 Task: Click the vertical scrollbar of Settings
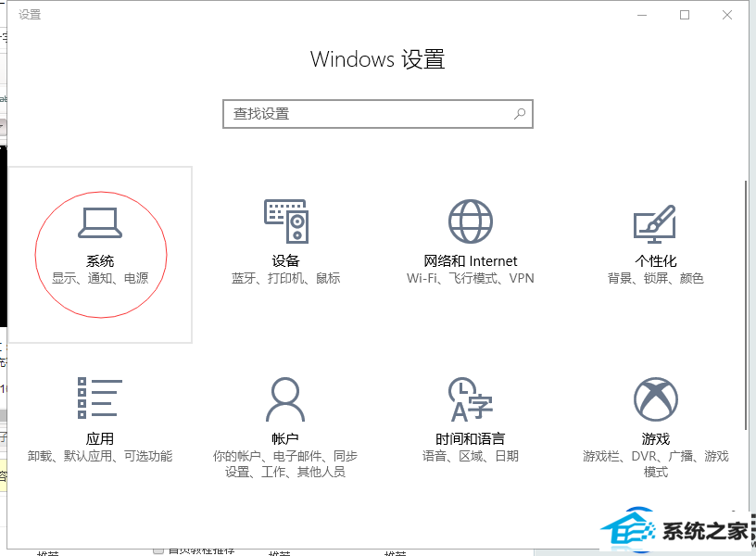tap(746, 305)
